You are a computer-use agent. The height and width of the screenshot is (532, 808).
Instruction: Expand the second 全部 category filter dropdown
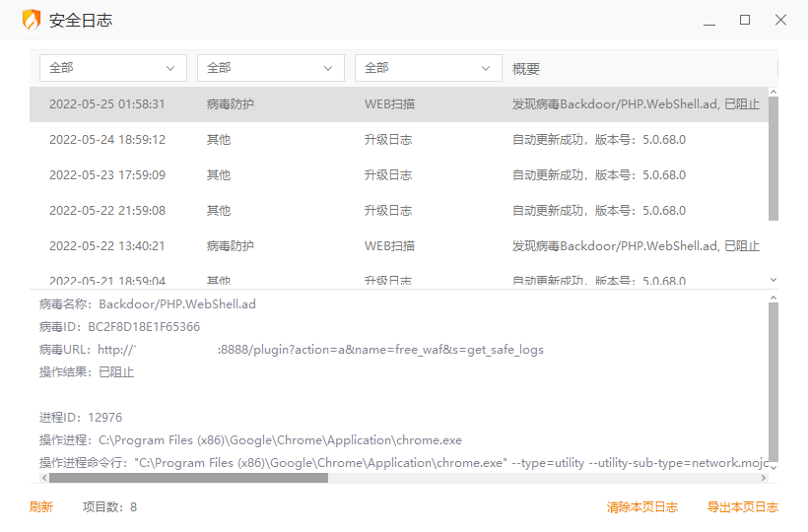click(271, 68)
